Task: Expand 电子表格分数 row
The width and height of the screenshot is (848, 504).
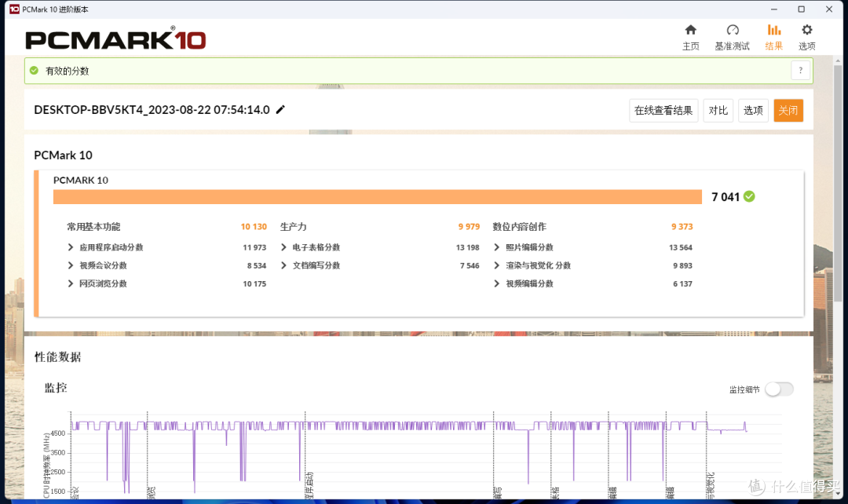Action: 283,247
